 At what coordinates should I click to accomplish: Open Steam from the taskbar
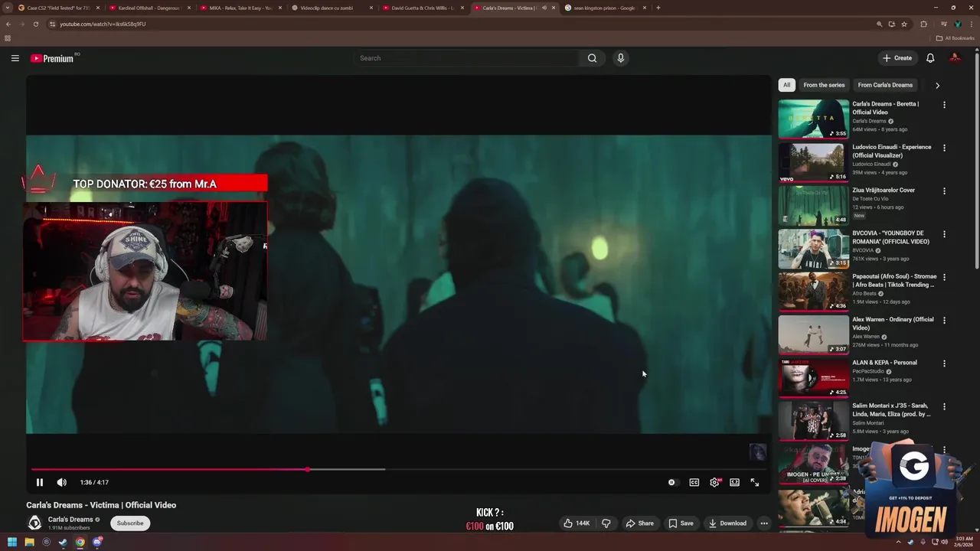pos(63,542)
